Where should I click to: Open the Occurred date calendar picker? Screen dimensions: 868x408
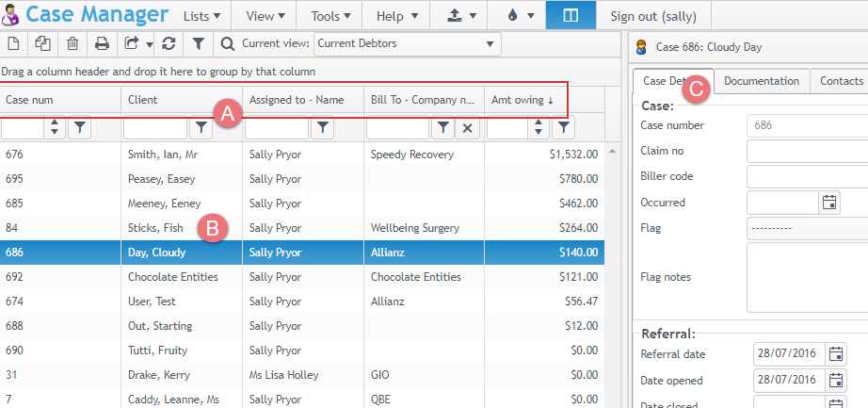[x=829, y=202]
